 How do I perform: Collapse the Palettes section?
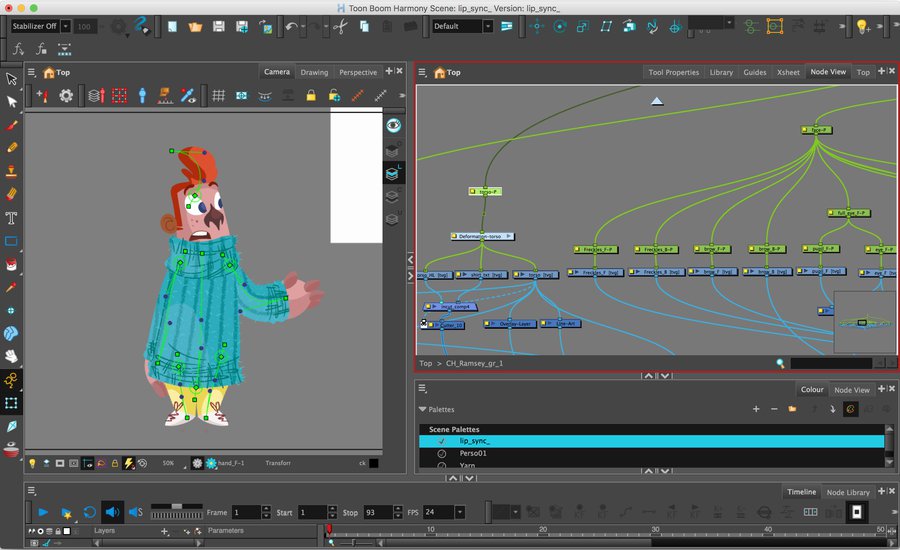point(422,409)
